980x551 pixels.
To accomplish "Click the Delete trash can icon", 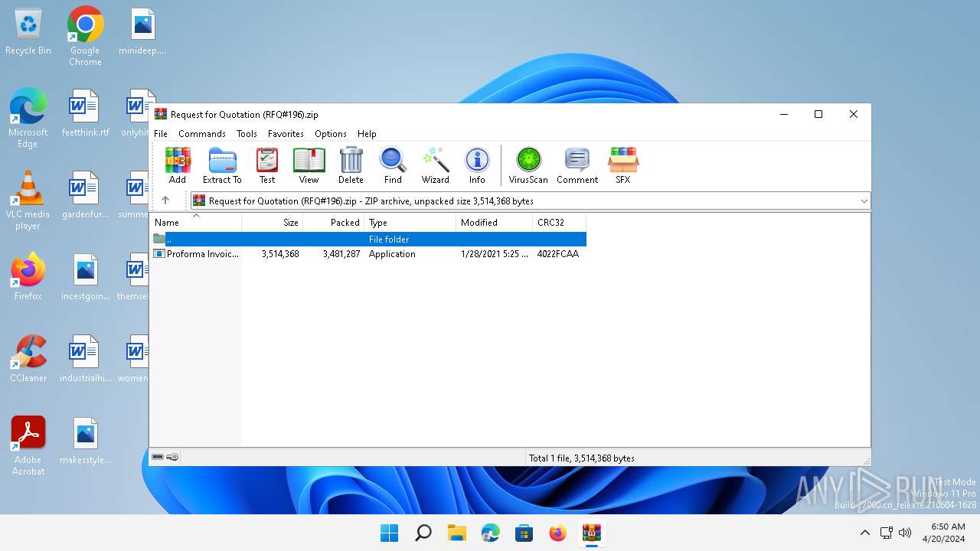I will tap(351, 165).
